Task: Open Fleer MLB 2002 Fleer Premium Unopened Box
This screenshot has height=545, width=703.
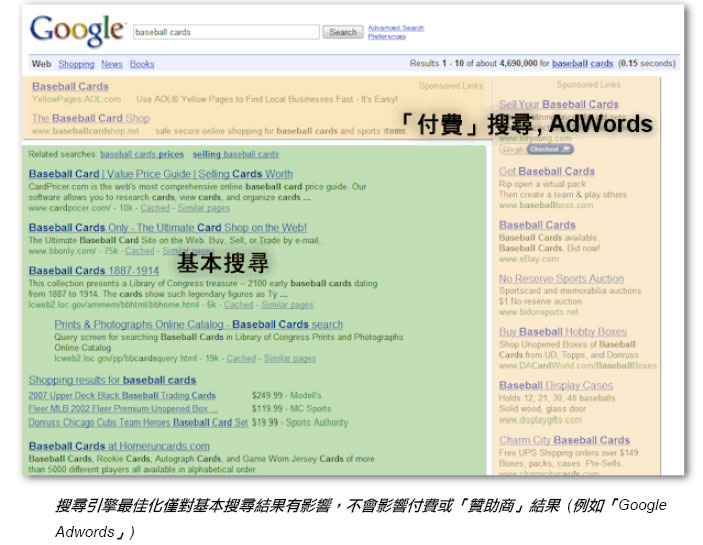Action: (x=123, y=409)
